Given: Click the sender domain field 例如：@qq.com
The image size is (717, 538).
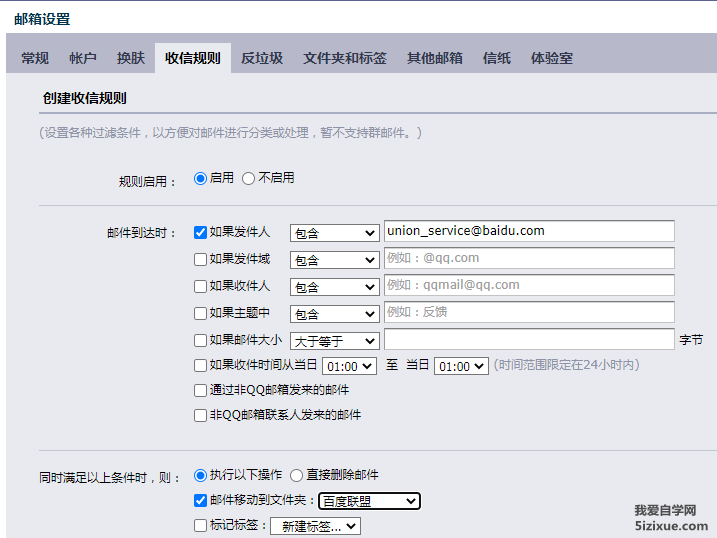Looking at the screenshot, I should [529, 258].
